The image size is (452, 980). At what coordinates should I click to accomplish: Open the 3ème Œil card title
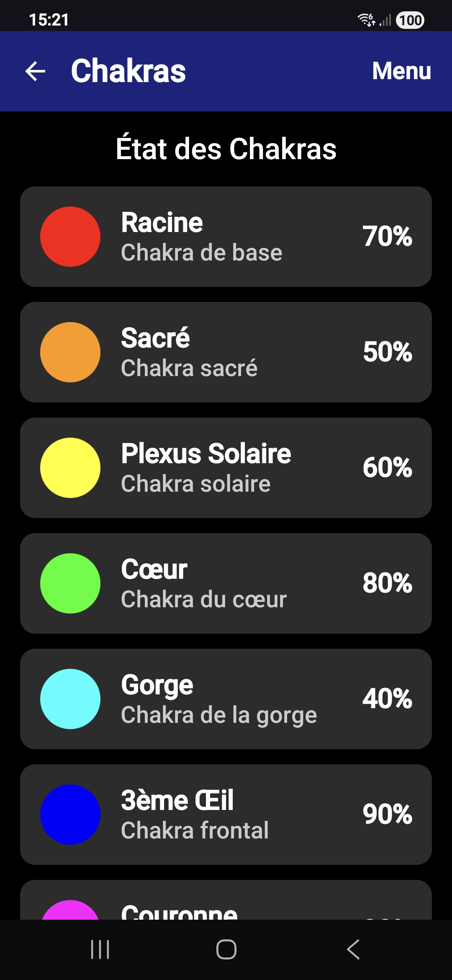pos(177,800)
